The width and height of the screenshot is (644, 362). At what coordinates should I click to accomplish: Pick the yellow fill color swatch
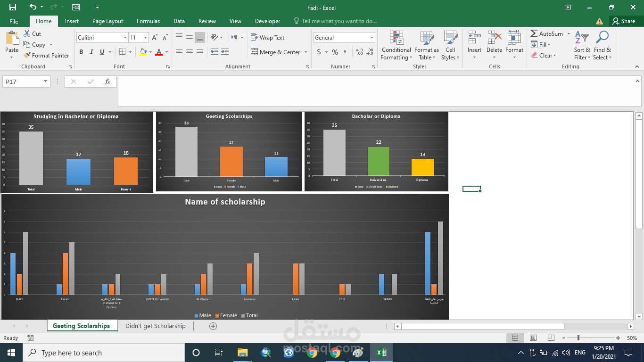143,52
